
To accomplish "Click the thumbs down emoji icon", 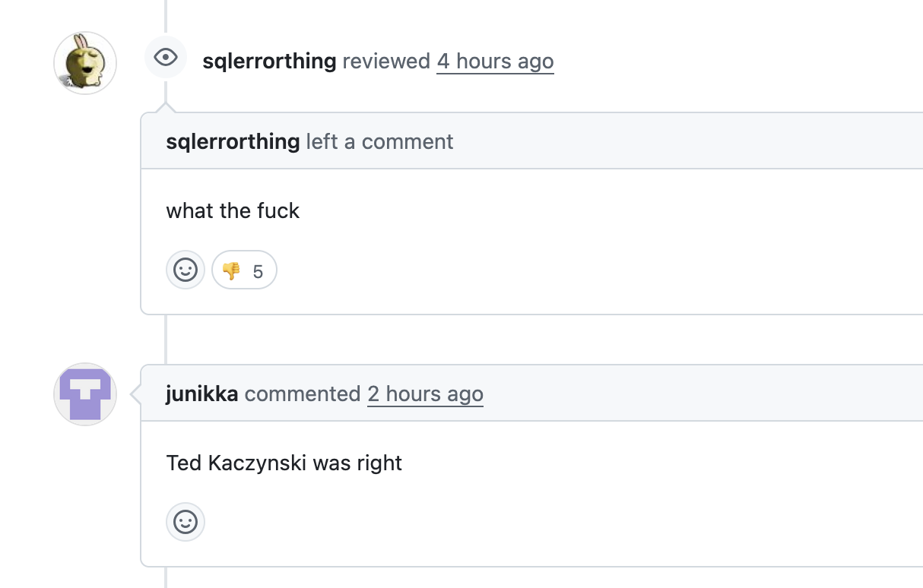I will point(231,270).
